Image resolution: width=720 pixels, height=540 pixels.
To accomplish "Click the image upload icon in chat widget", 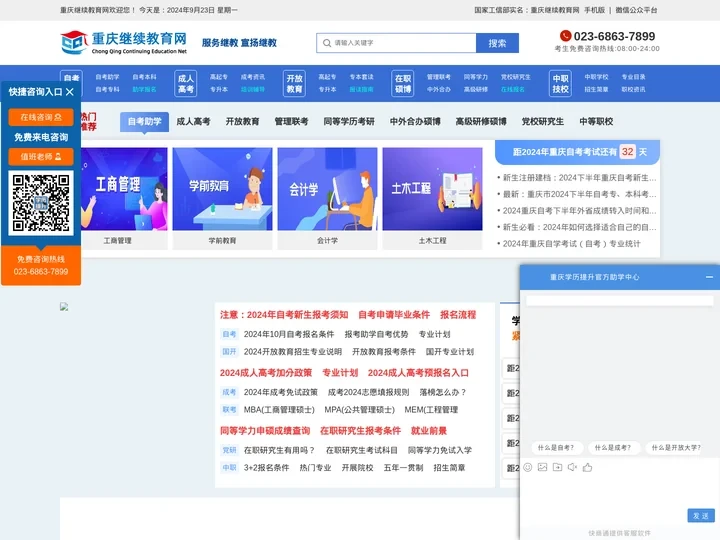I will (x=542, y=467).
